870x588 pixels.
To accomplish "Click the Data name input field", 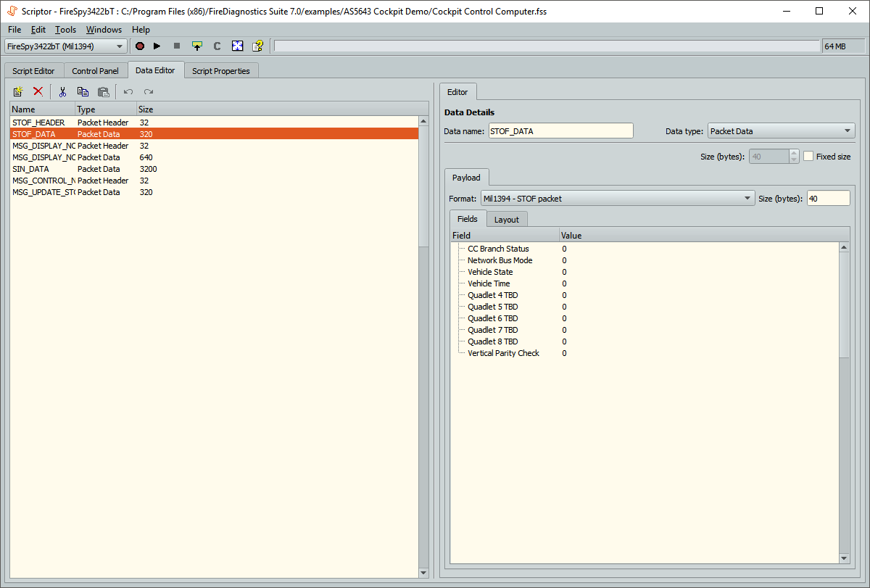I will 560,131.
